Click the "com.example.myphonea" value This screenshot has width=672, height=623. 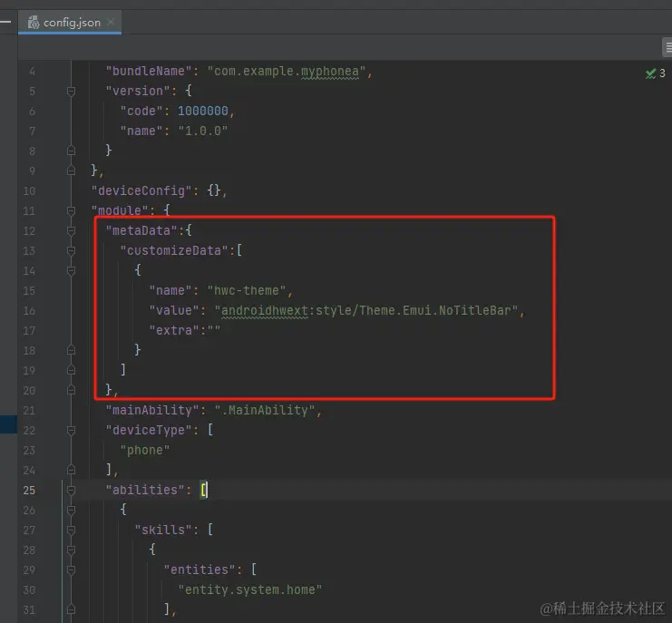[x=287, y=71]
